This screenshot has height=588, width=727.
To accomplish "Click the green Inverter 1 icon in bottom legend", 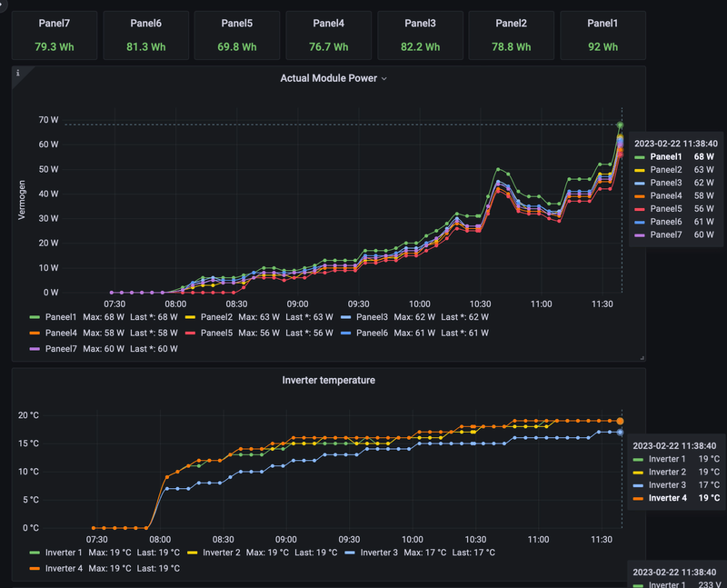I will [35, 553].
